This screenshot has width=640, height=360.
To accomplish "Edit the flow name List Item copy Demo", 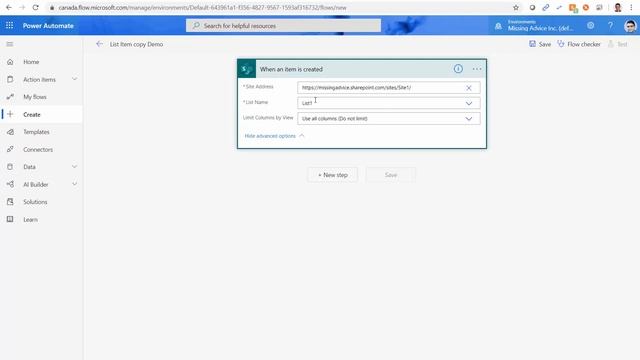I will click(136, 44).
